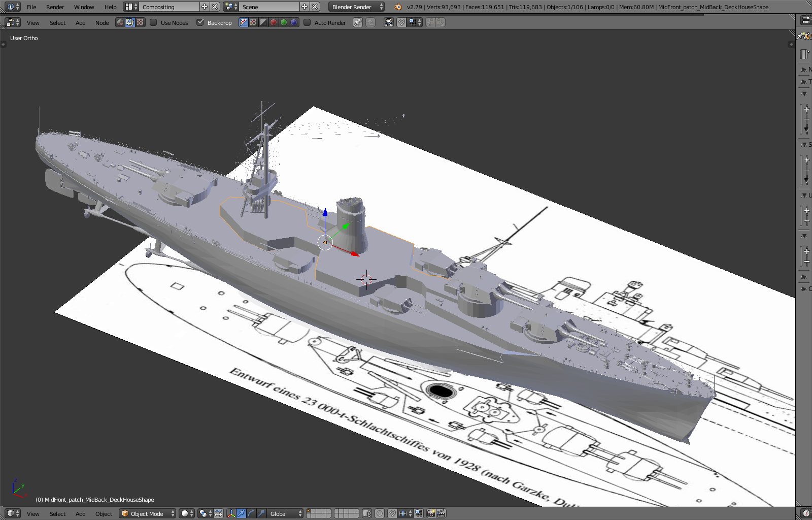Screen dimensions: 812x520
Task: Open the Node menu
Action: pyautogui.click(x=102, y=23)
